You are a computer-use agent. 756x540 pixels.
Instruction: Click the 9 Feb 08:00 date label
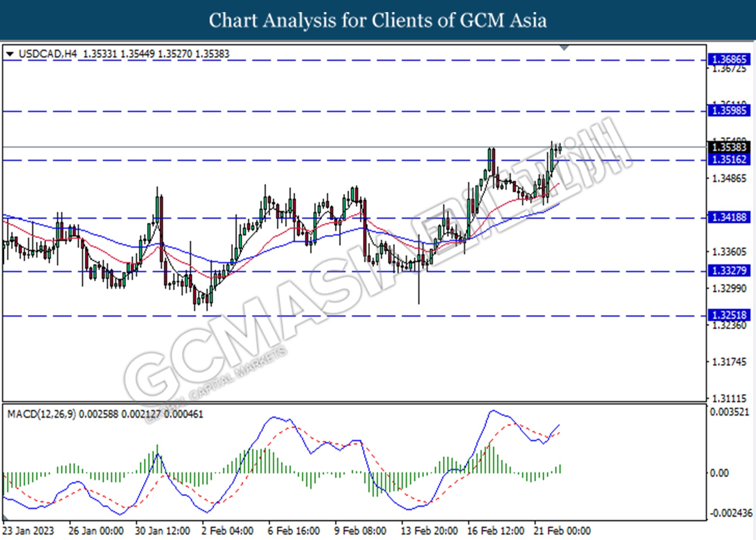(x=360, y=531)
